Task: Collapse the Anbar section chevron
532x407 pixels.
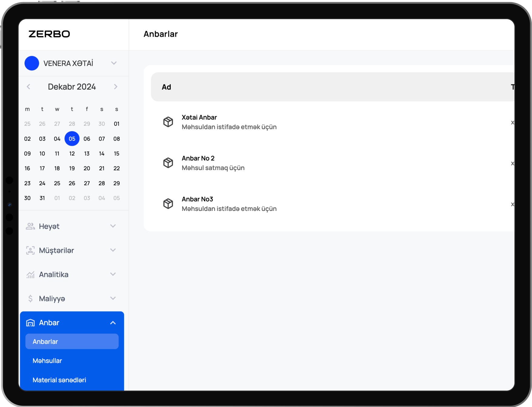Action: coord(113,323)
